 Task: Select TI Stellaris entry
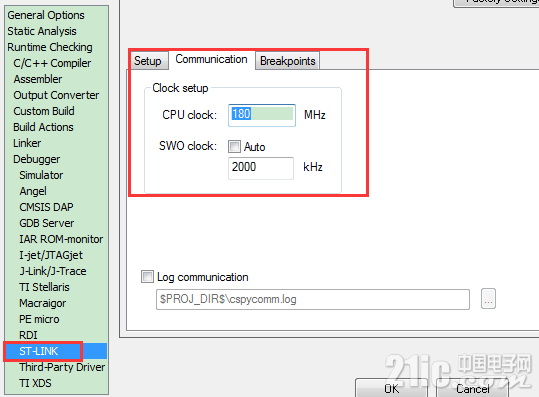point(44,287)
